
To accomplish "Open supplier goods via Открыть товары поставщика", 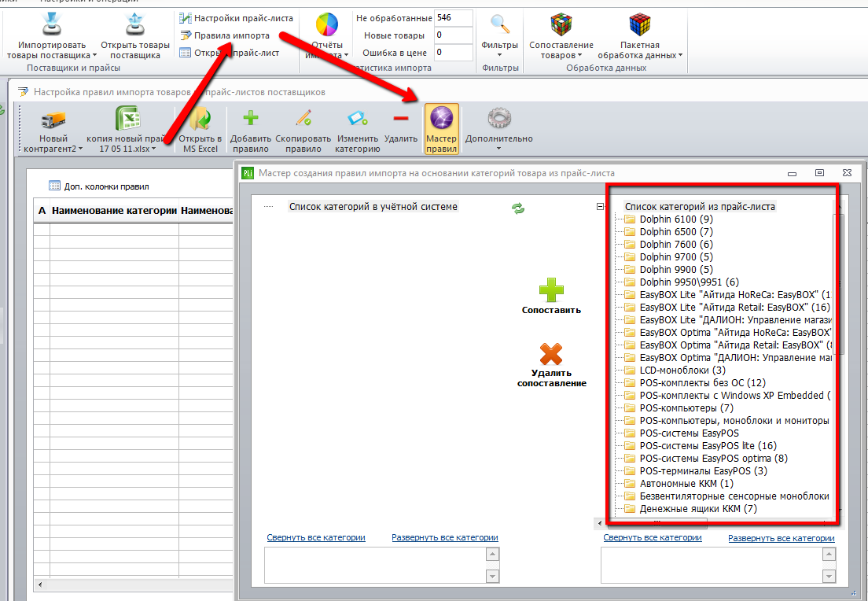I will (x=135, y=36).
